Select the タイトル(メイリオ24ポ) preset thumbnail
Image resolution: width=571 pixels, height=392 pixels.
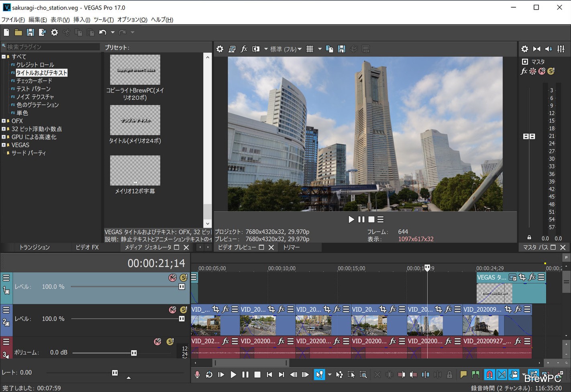coord(135,120)
